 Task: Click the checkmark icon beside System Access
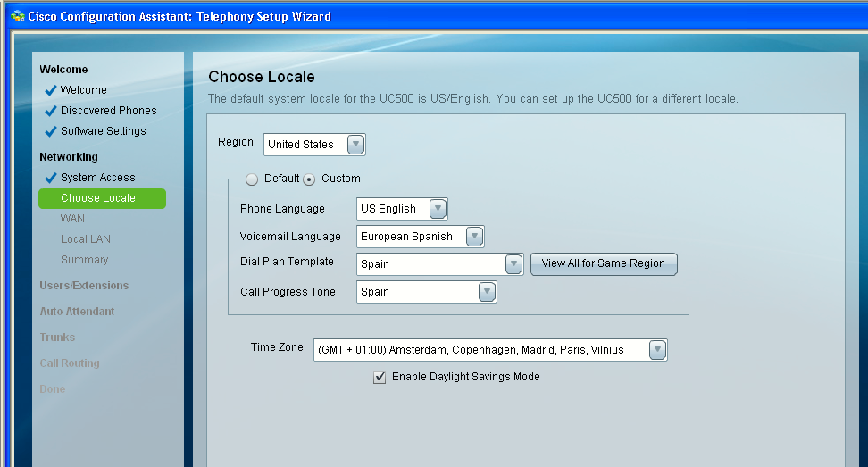pos(50,178)
